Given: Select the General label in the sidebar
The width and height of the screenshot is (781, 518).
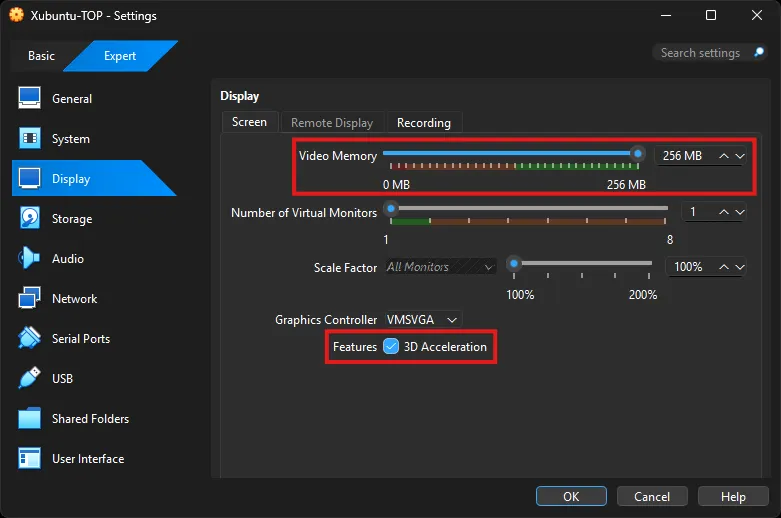Looking at the screenshot, I should point(72,99).
